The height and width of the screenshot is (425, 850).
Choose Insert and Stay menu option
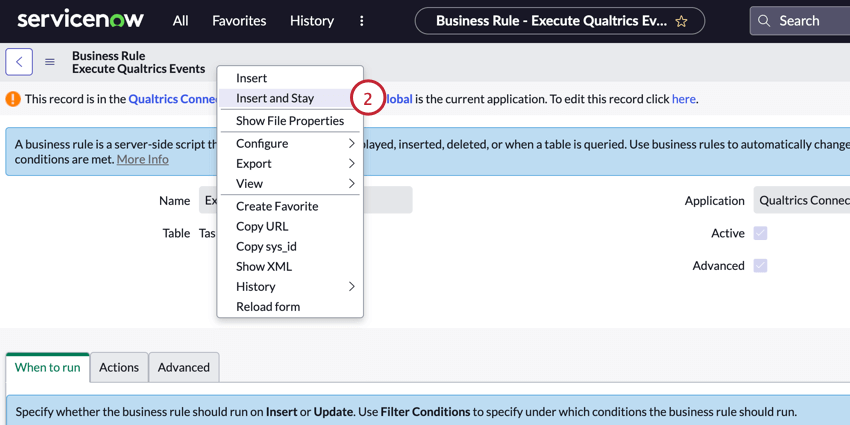click(x=275, y=98)
